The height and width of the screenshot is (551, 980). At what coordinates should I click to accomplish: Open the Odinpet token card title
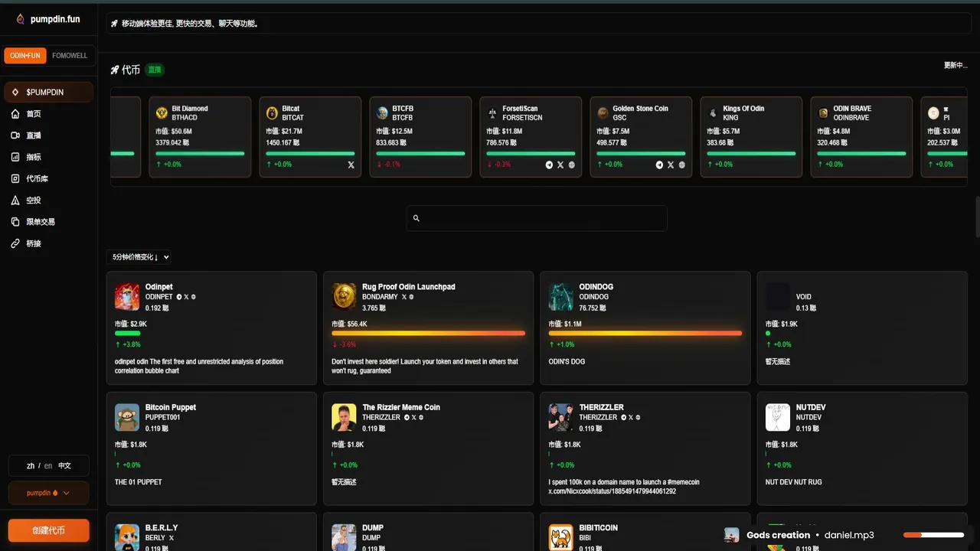(x=159, y=287)
